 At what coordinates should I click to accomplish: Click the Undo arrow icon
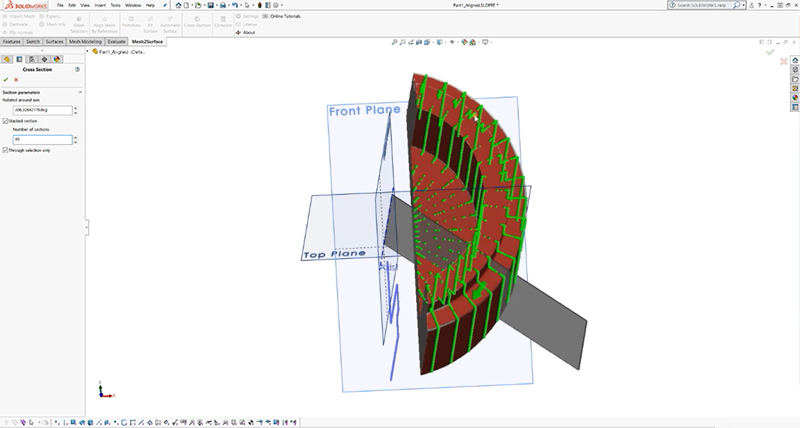tap(235, 5)
